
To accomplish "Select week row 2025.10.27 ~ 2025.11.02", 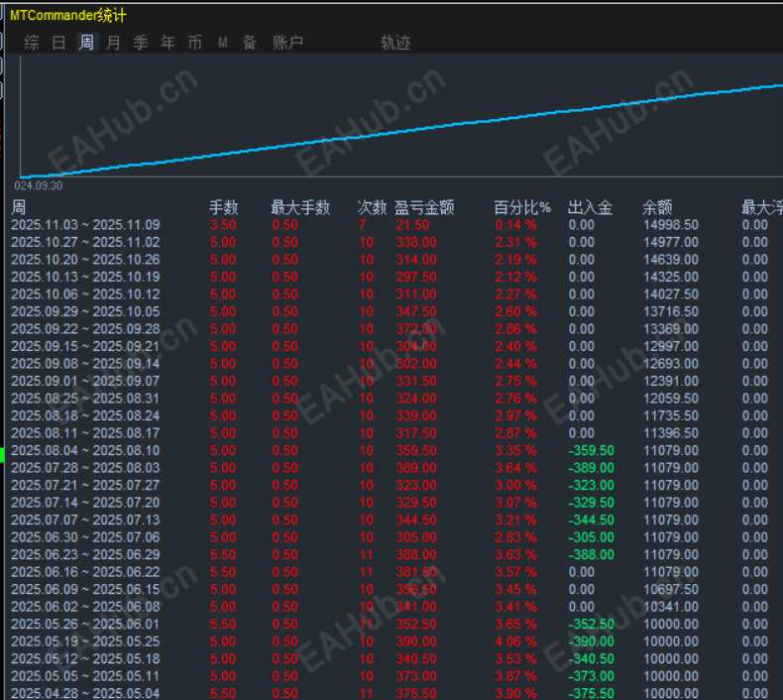I will pyautogui.click(x=394, y=242).
